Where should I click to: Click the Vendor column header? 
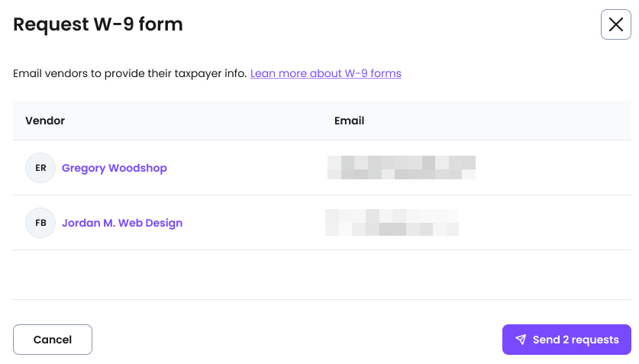pyautogui.click(x=45, y=121)
